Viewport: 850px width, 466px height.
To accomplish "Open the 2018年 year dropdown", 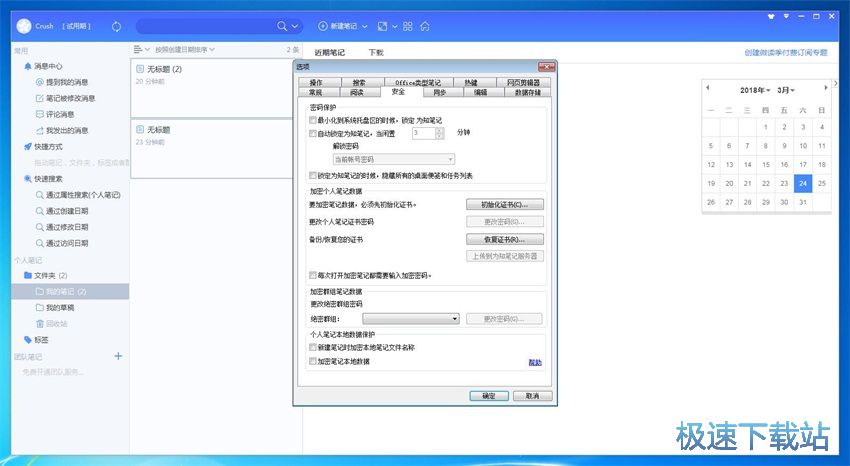I will [x=755, y=90].
